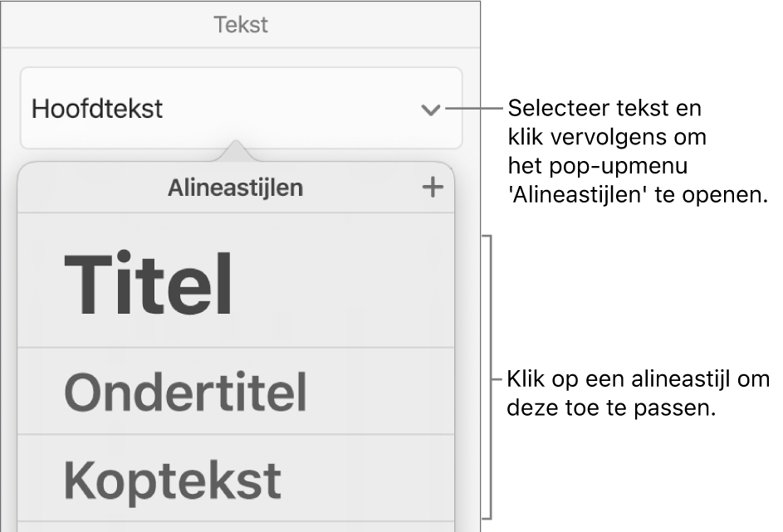Viewport: 783px width, 532px height.
Task: Pick Koptekst from the Alineastijlen list
Action: (x=173, y=479)
